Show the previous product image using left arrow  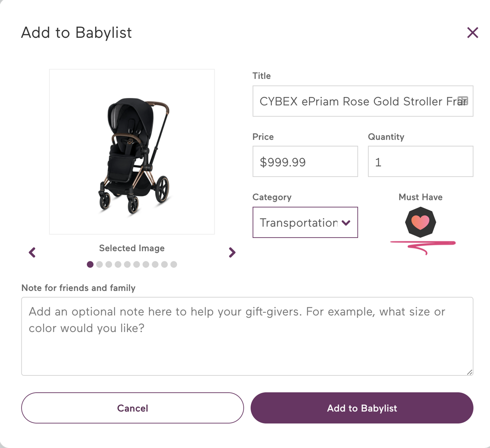pyautogui.click(x=32, y=252)
